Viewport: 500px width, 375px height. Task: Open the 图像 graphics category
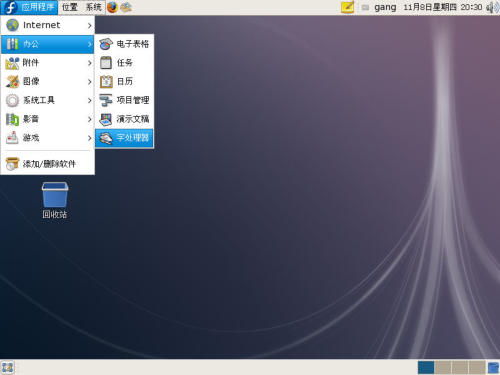click(x=48, y=81)
